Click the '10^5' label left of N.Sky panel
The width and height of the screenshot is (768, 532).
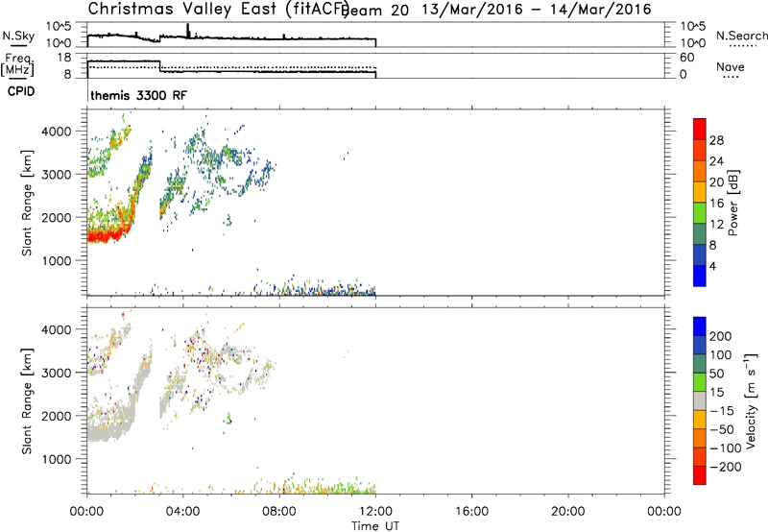[x=59, y=26]
